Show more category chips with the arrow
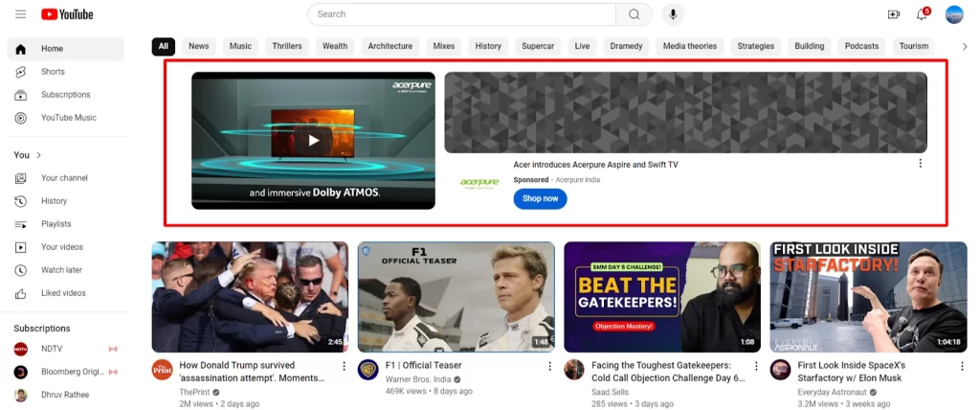The width and height of the screenshot is (980, 410). pos(965,46)
